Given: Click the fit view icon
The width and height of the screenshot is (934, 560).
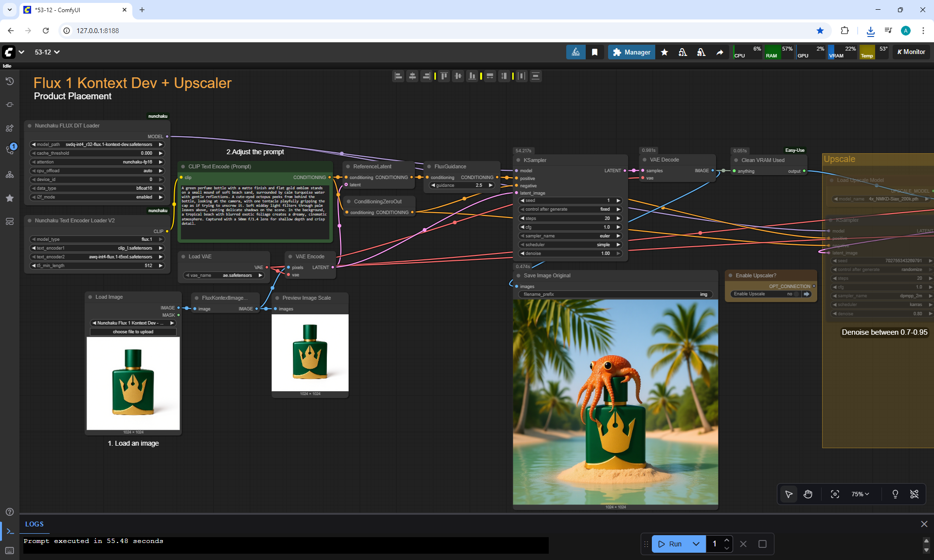Looking at the screenshot, I should (835, 494).
